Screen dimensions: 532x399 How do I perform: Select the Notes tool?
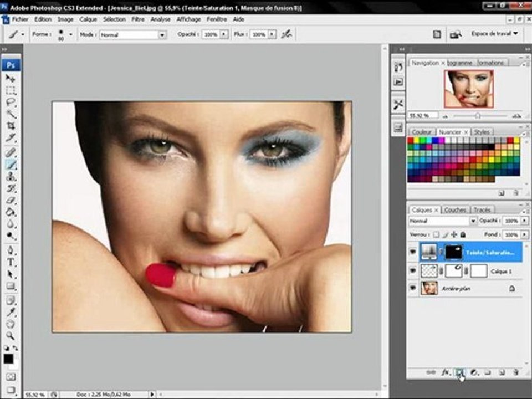tap(11, 300)
